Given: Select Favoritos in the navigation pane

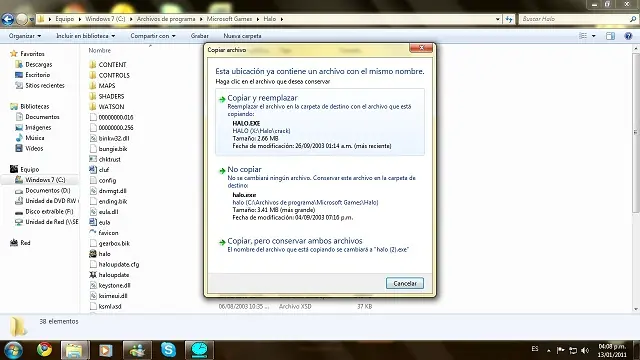Looking at the screenshot, I should (32, 54).
